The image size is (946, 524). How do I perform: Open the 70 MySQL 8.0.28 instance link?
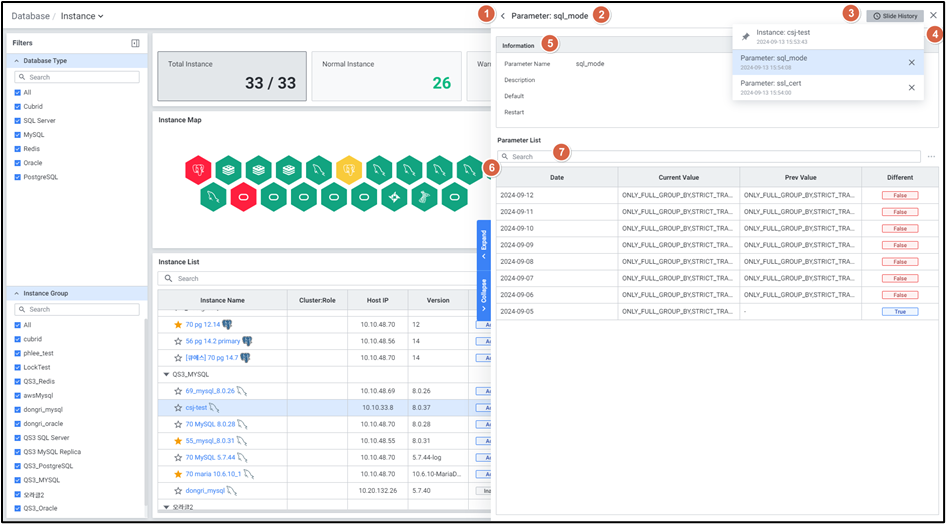(x=210, y=424)
